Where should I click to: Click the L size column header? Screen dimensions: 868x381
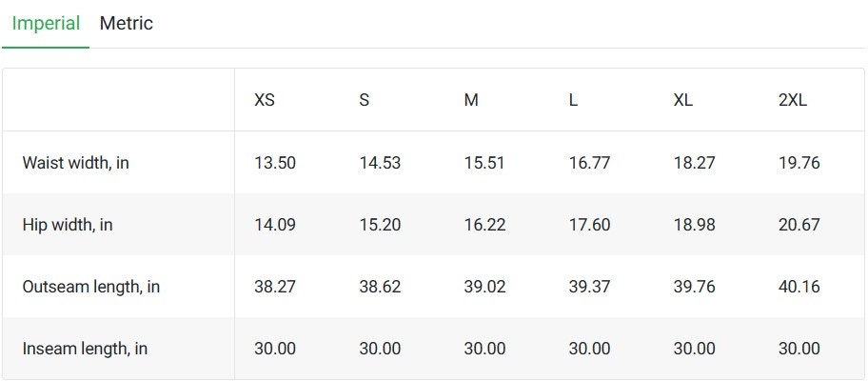[x=573, y=100]
